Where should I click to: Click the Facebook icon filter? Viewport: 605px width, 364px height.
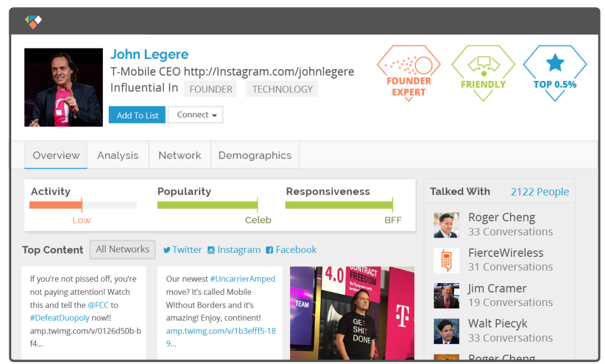269,250
